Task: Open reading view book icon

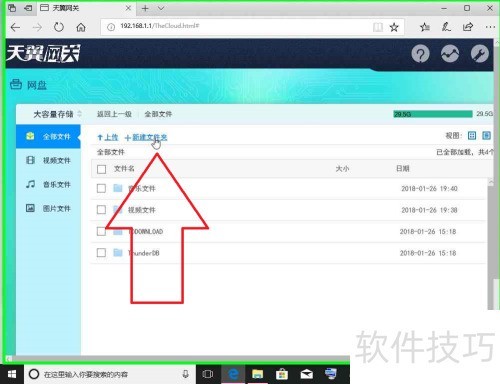Action: (x=378, y=27)
